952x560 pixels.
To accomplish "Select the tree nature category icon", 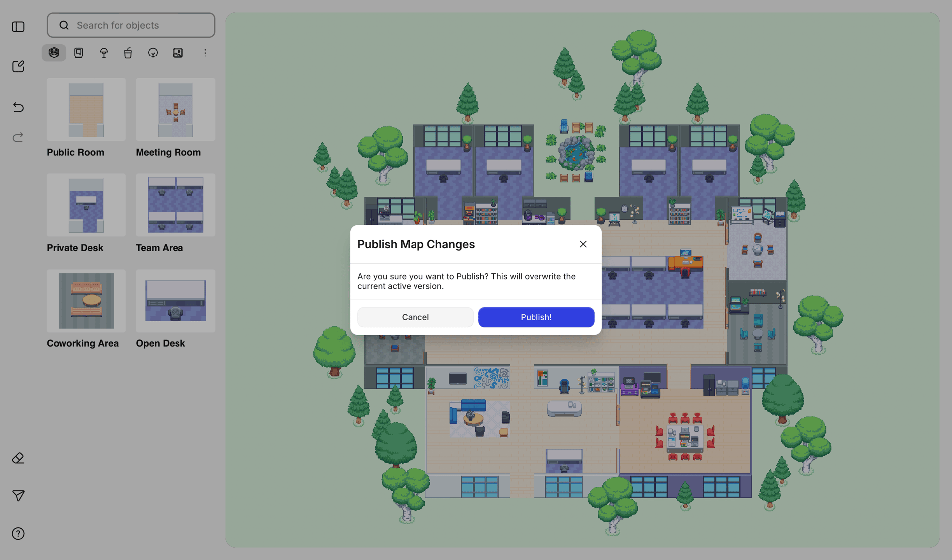I will (x=153, y=53).
